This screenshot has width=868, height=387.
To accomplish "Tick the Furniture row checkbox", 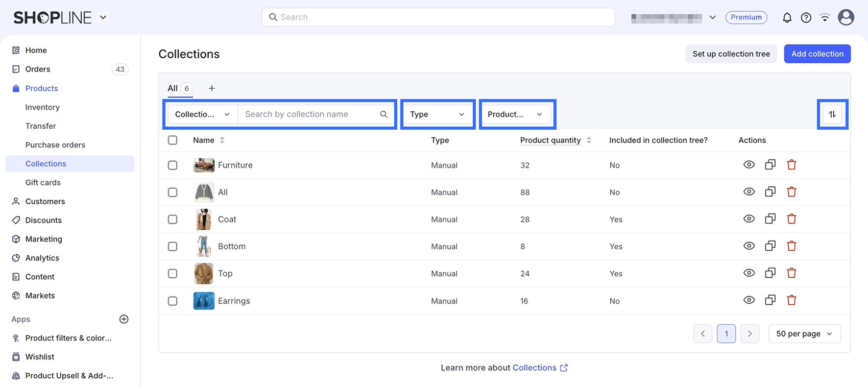I will click(x=173, y=165).
